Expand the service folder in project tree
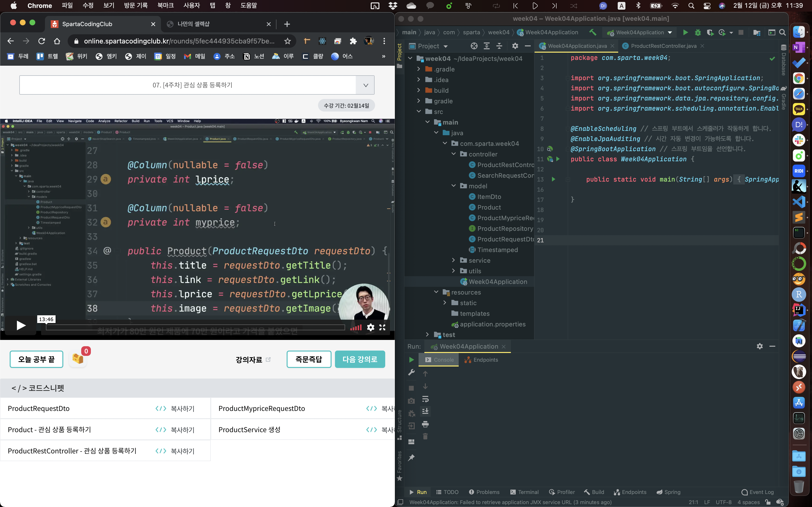This screenshot has height=507, width=812. [454, 260]
